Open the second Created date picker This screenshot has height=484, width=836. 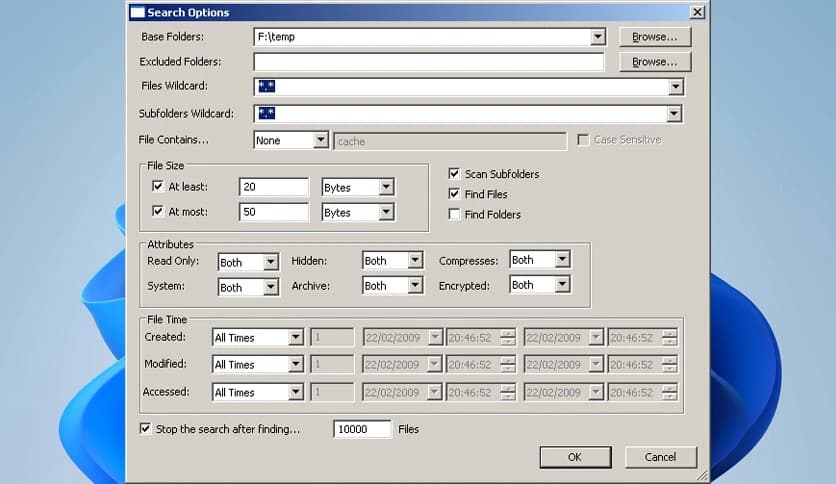pos(596,337)
